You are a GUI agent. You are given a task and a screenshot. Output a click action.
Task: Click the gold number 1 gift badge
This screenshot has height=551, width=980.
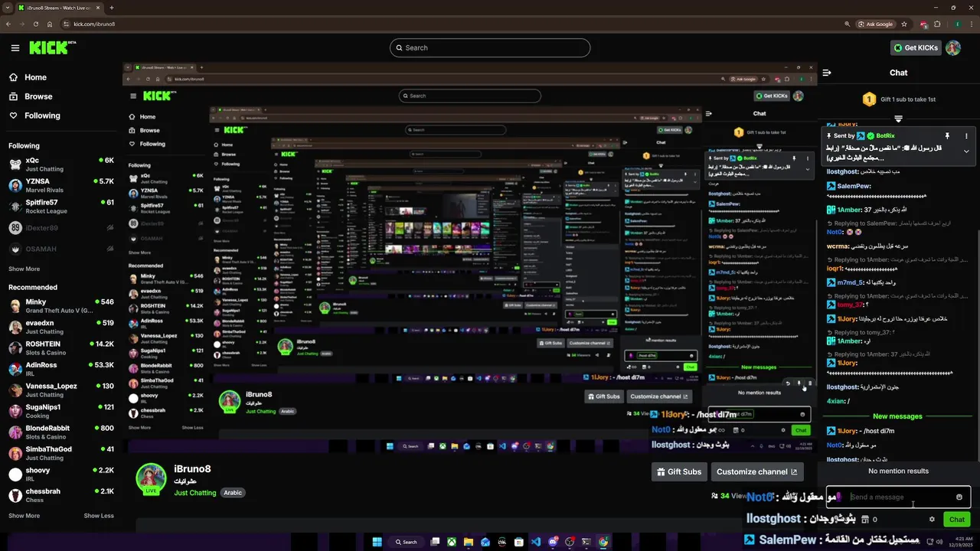869,99
